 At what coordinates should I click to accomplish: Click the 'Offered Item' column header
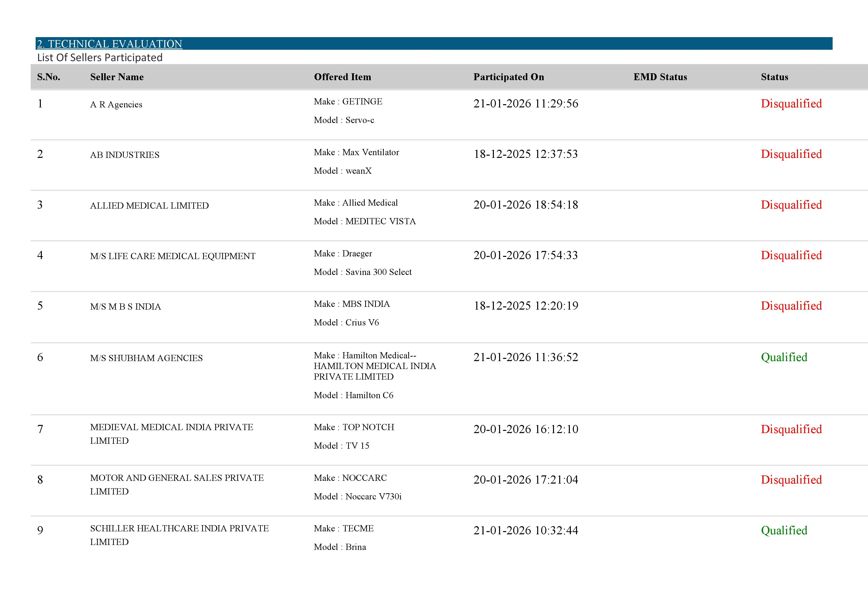[342, 77]
